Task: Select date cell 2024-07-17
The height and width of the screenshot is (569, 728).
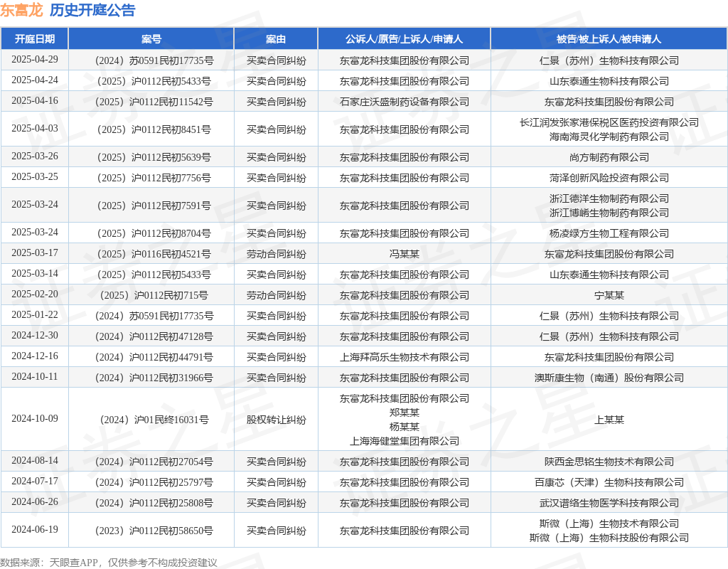Action: point(35,481)
